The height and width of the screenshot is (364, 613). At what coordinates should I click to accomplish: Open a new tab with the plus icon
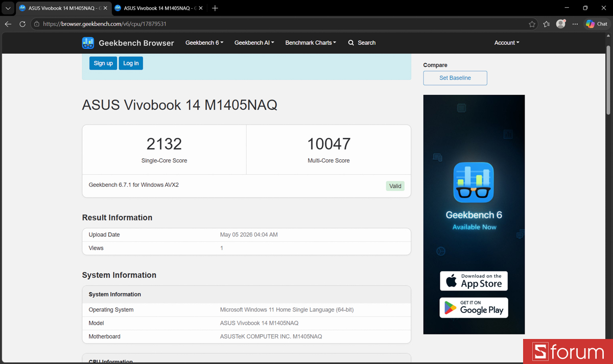click(215, 8)
